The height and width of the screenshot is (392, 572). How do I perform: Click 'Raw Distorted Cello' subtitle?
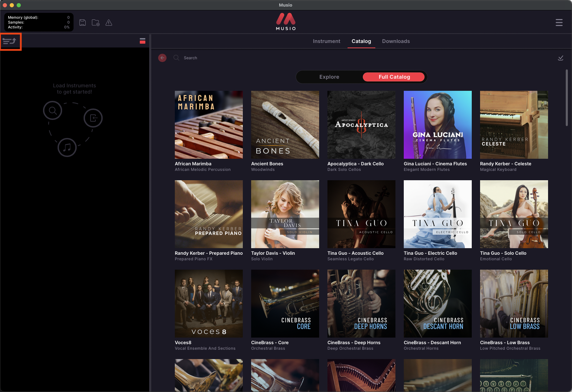[x=424, y=259]
